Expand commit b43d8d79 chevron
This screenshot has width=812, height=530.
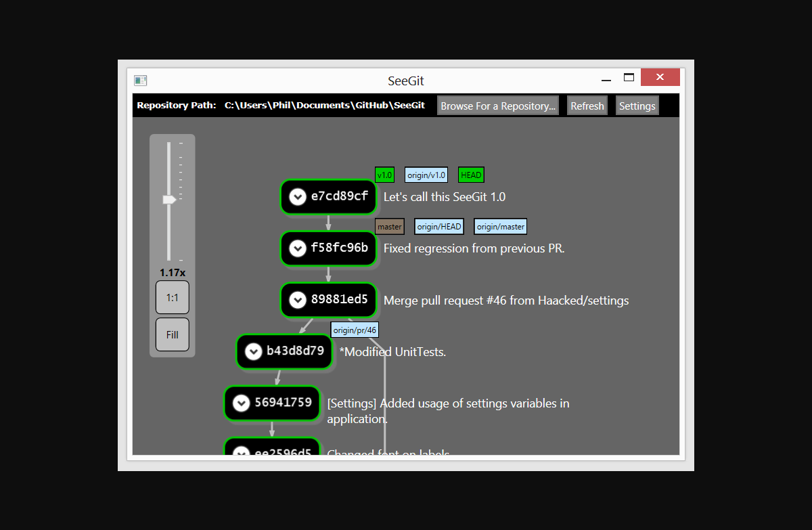pos(253,351)
